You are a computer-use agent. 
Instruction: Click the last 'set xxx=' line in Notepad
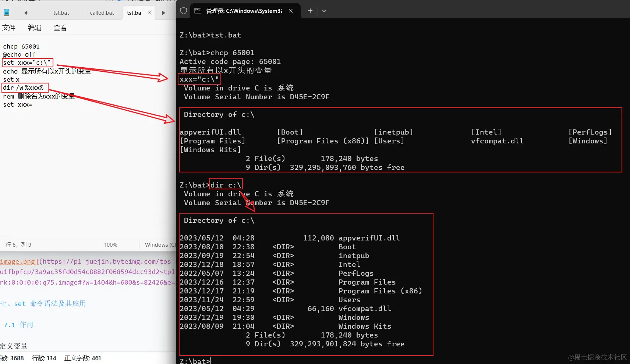pos(17,104)
